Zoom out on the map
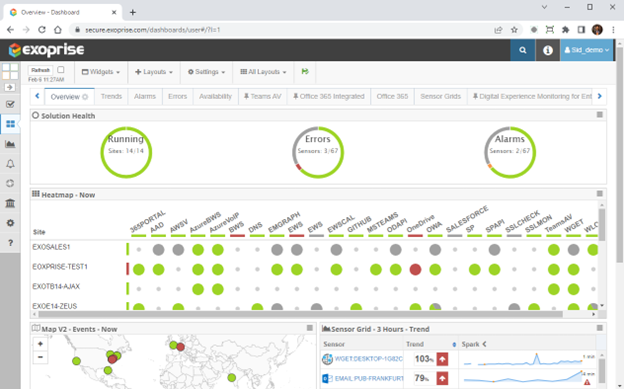Screen dimensions: 624x389 tap(40, 357)
